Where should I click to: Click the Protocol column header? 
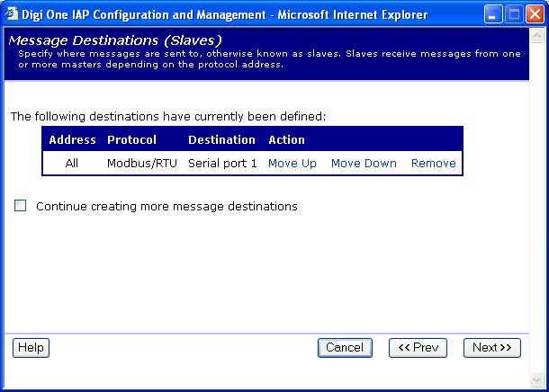pyautogui.click(x=131, y=140)
